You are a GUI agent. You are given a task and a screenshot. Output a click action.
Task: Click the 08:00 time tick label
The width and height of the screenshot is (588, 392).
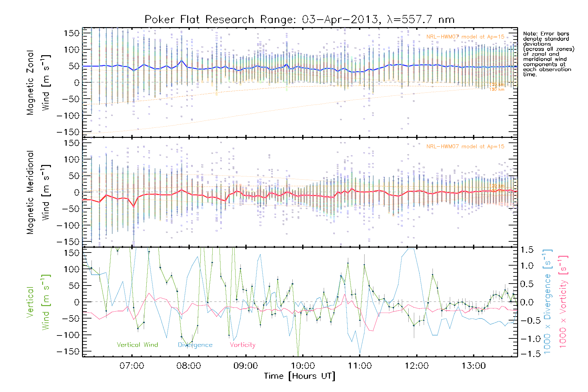click(188, 366)
